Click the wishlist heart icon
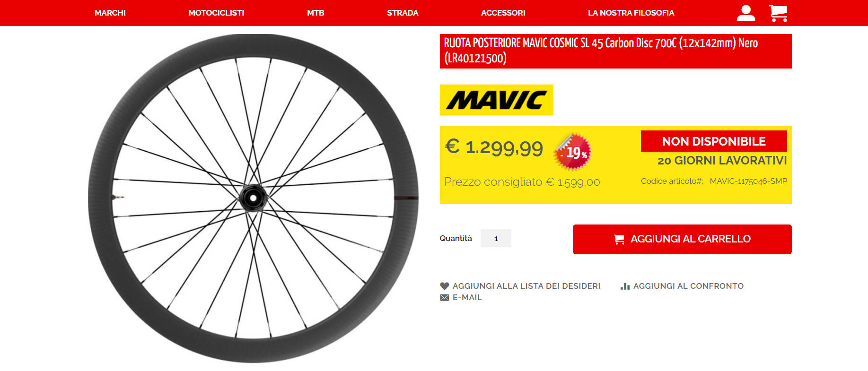The image size is (868, 371). tap(444, 286)
